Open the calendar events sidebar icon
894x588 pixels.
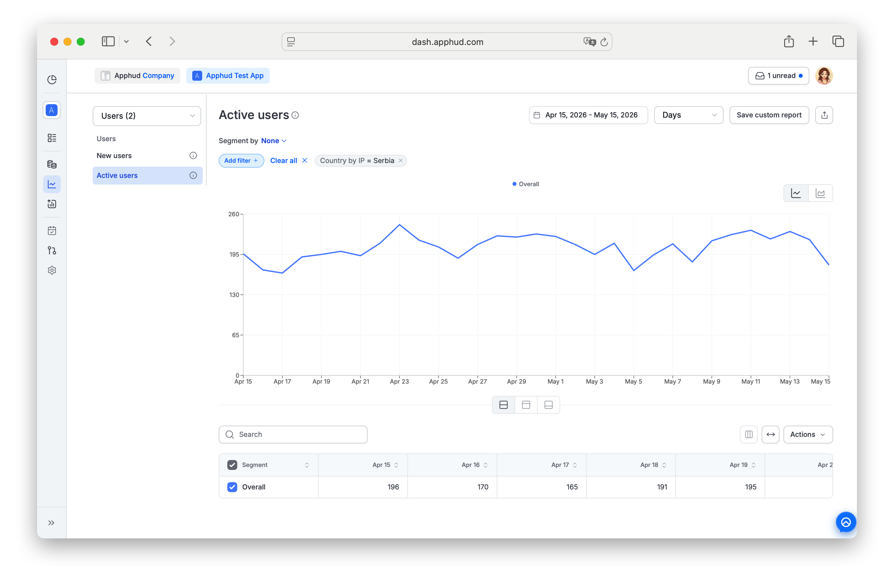point(52,231)
